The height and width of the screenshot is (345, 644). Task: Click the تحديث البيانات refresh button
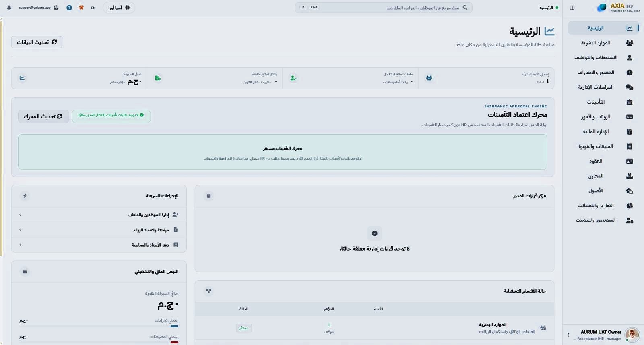(37, 42)
